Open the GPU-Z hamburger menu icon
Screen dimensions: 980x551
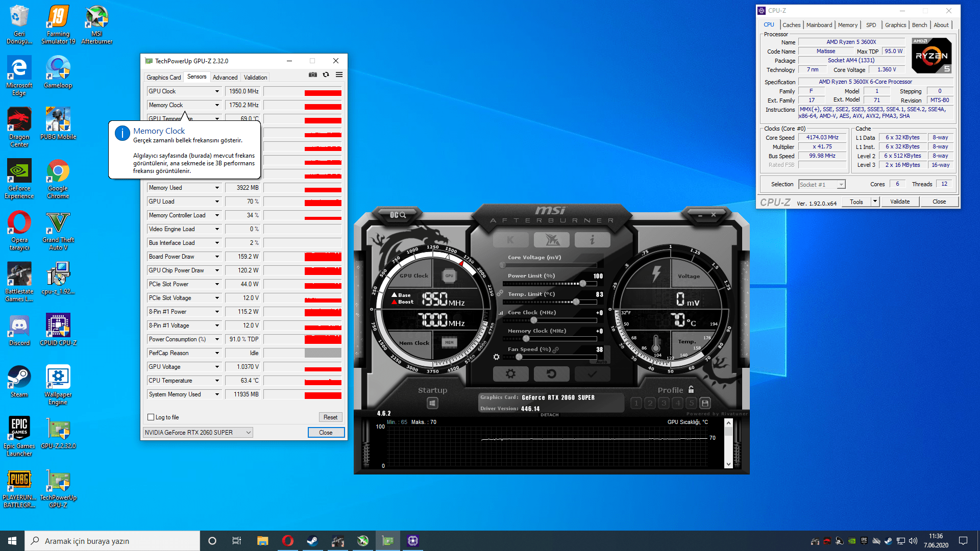[339, 75]
